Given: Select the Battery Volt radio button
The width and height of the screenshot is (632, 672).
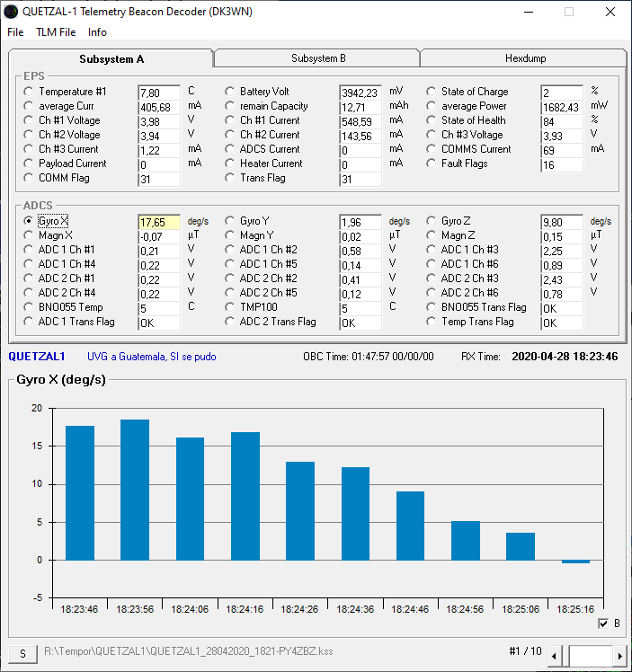Looking at the screenshot, I should tap(230, 92).
